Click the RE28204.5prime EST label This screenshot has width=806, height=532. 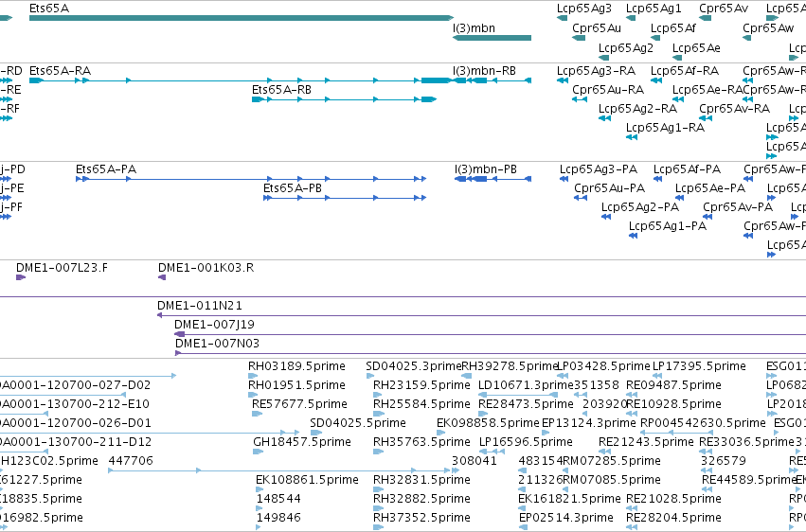673,518
